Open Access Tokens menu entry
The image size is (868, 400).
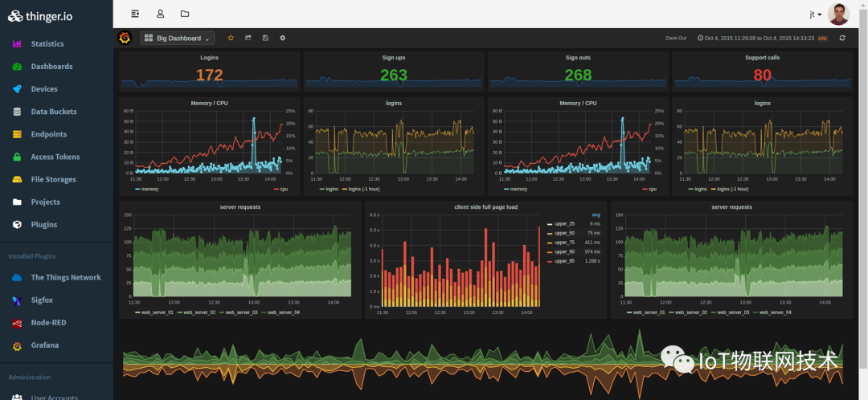point(55,157)
